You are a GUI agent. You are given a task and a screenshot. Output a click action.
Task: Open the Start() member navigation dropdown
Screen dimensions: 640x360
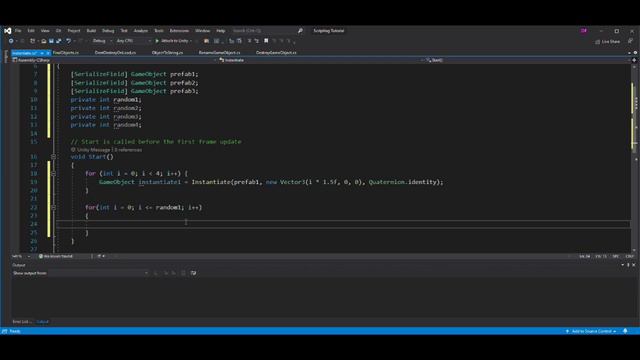tap(528, 60)
